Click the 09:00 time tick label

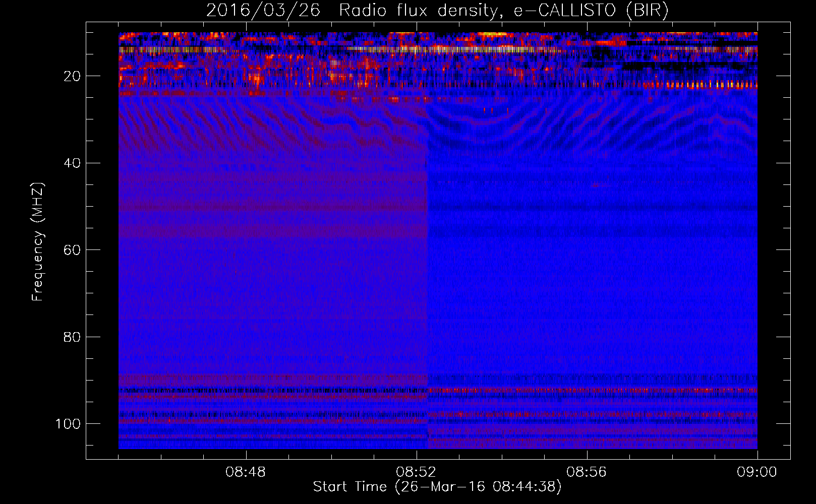(757, 472)
